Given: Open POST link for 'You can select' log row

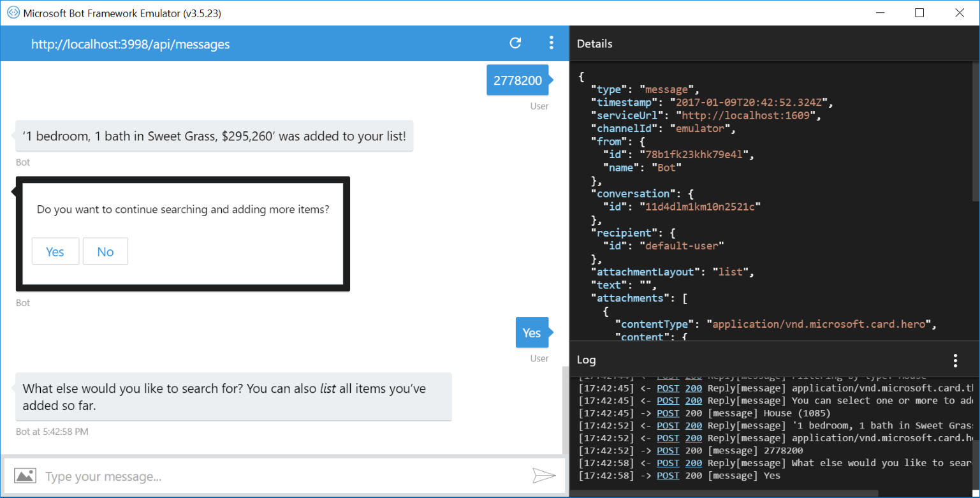Looking at the screenshot, I should [668, 400].
